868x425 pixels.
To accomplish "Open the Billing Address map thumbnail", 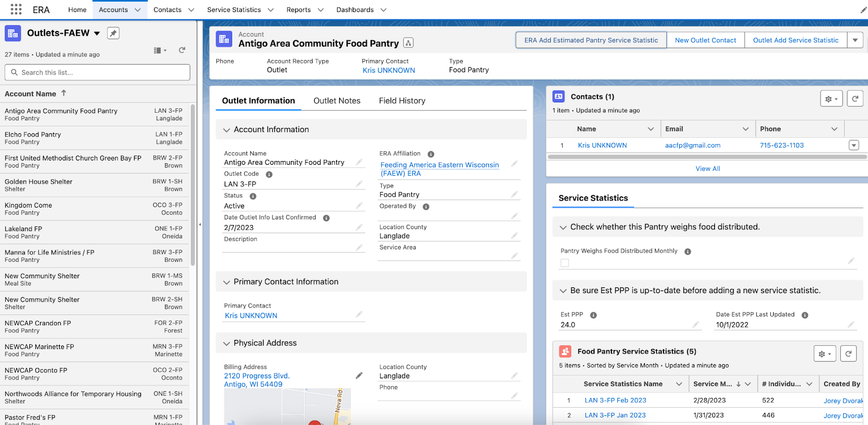I will (288, 407).
